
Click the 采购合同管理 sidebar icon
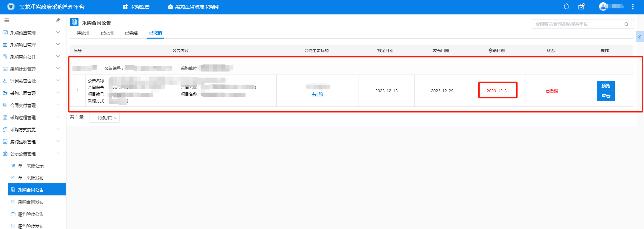pyautogui.click(x=5, y=93)
